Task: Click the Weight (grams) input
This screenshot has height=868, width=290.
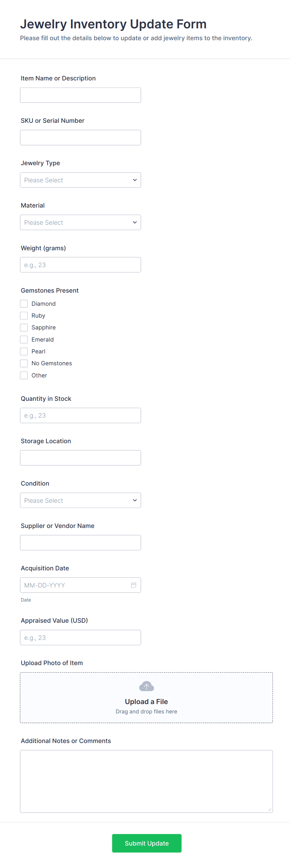Action: click(x=80, y=265)
